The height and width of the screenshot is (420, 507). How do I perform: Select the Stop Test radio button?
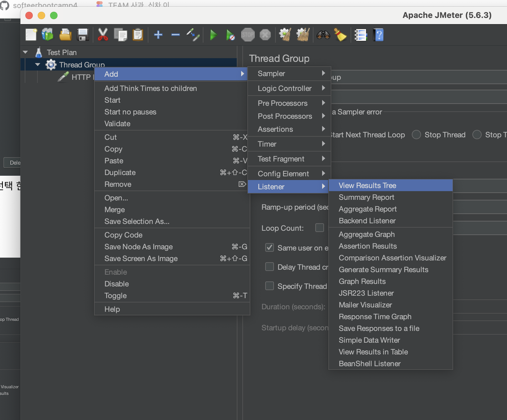point(477,135)
